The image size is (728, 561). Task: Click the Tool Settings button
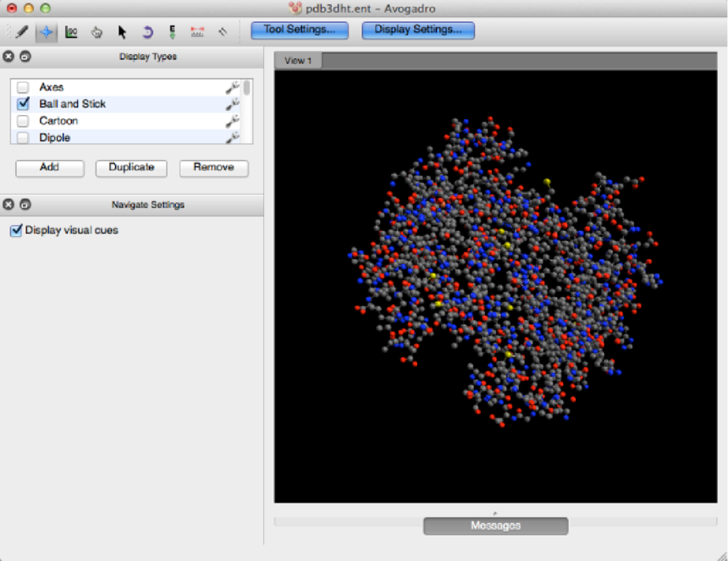click(300, 30)
